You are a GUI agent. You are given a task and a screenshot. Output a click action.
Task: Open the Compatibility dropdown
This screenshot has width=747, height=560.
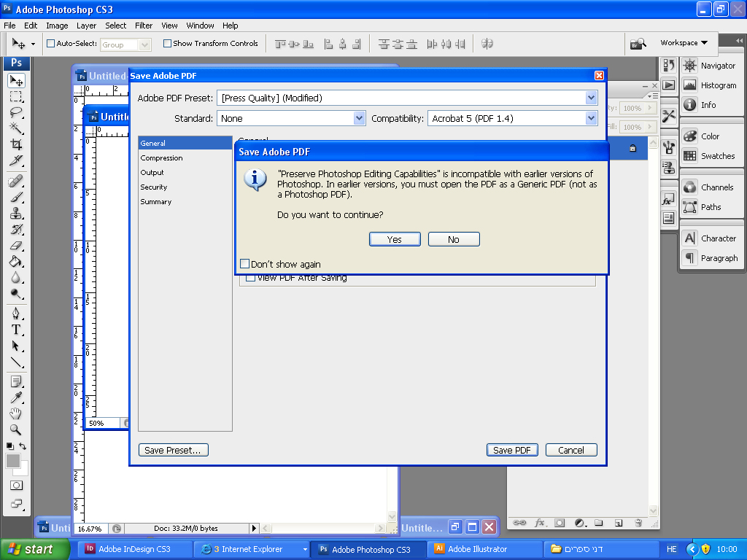point(591,118)
